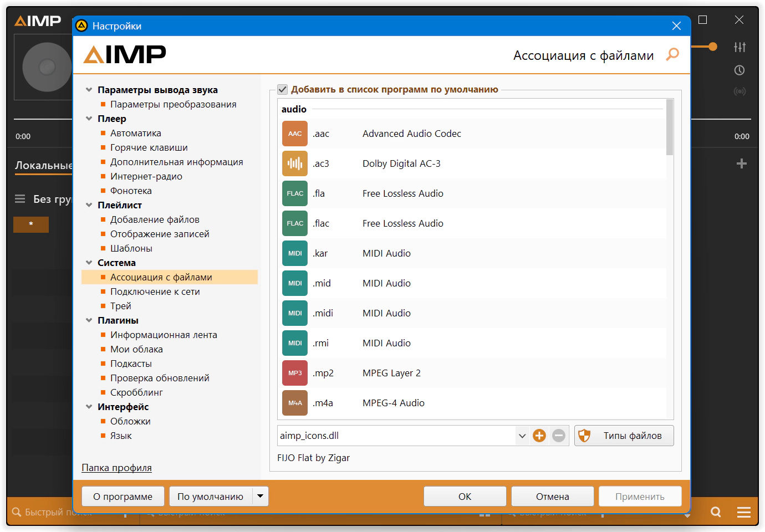The image size is (765, 532).
Task: Select the .fla FLAC icon
Action: point(295,193)
